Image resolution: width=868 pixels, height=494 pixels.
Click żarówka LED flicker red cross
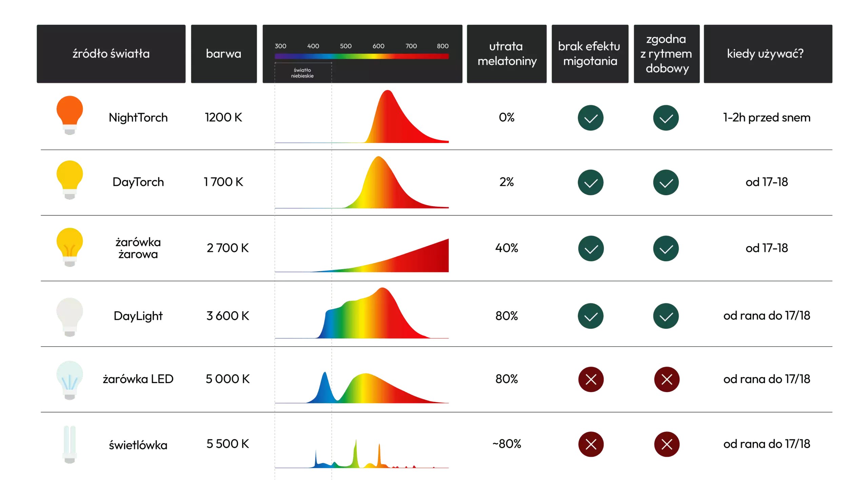591,379
